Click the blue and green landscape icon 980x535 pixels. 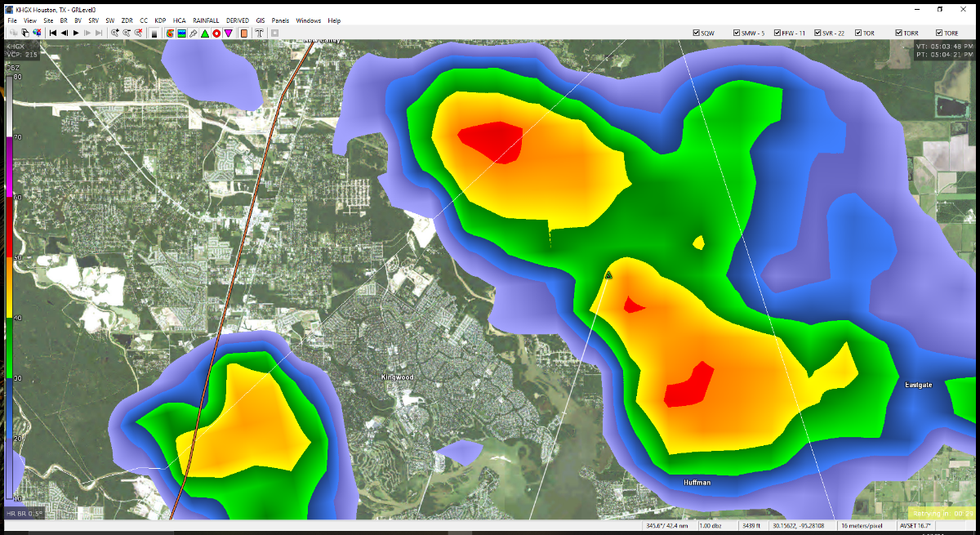tap(181, 33)
